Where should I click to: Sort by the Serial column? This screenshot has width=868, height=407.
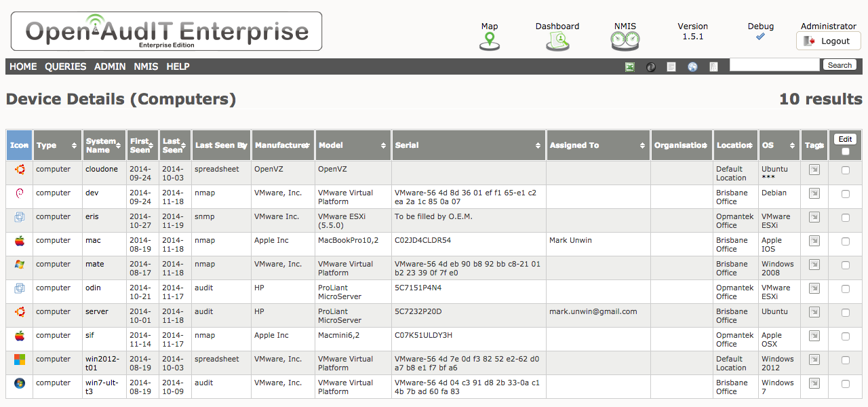click(469, 145)
